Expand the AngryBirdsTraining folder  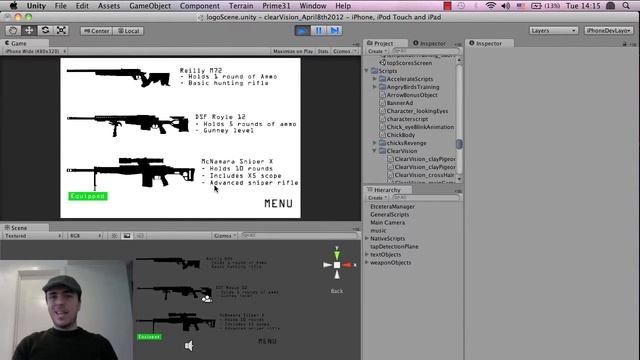click(x=375, y=87)
